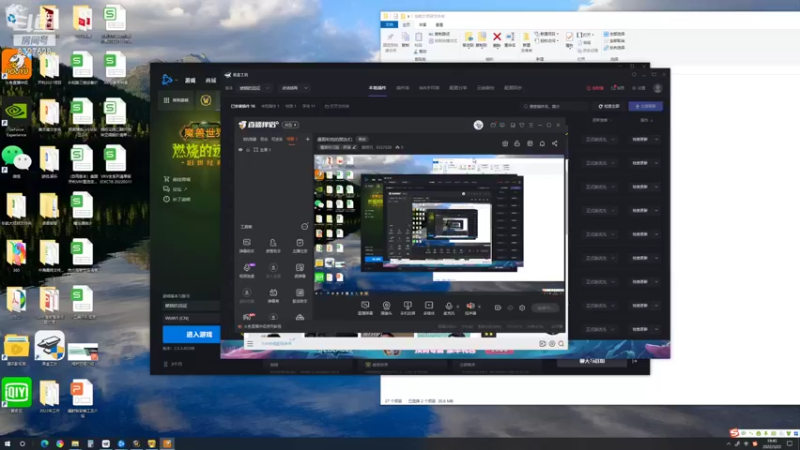Image resolution: width=800 pixels, height=450 pixels.
Task: Open Douyu desktop shortcut icon
Action: pos(16,66)
